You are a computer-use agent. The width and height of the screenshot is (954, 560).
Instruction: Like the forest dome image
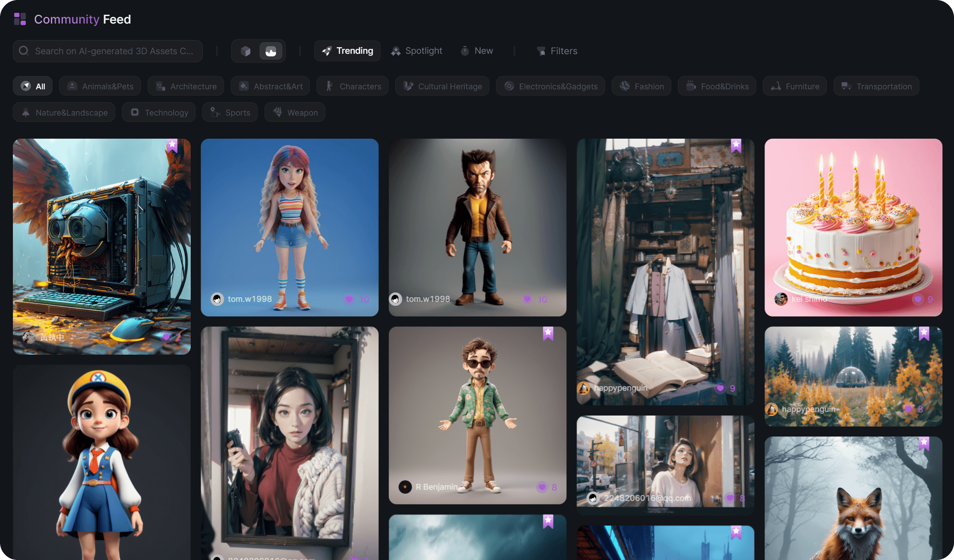pyautogui.click(x=908, y=409)
